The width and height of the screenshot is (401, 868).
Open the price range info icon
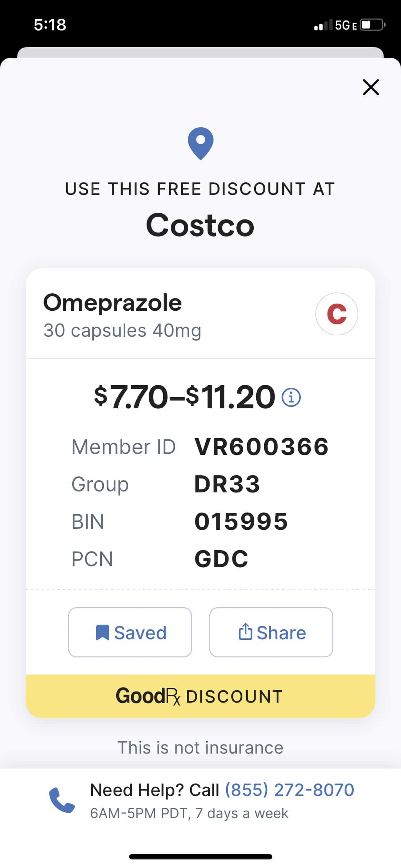click(x=291, y=397)
